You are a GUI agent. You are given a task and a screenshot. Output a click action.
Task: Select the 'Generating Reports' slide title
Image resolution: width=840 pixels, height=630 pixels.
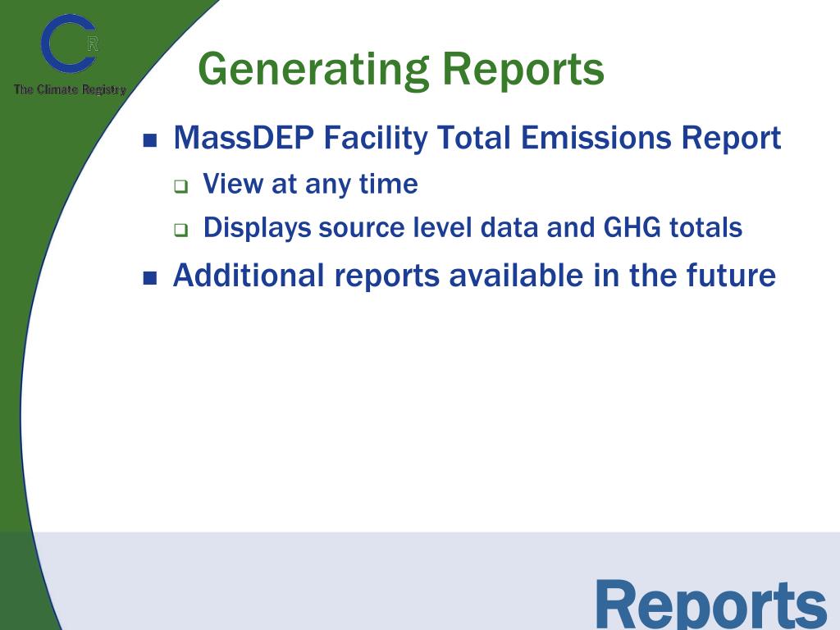[x=400, y=71]
